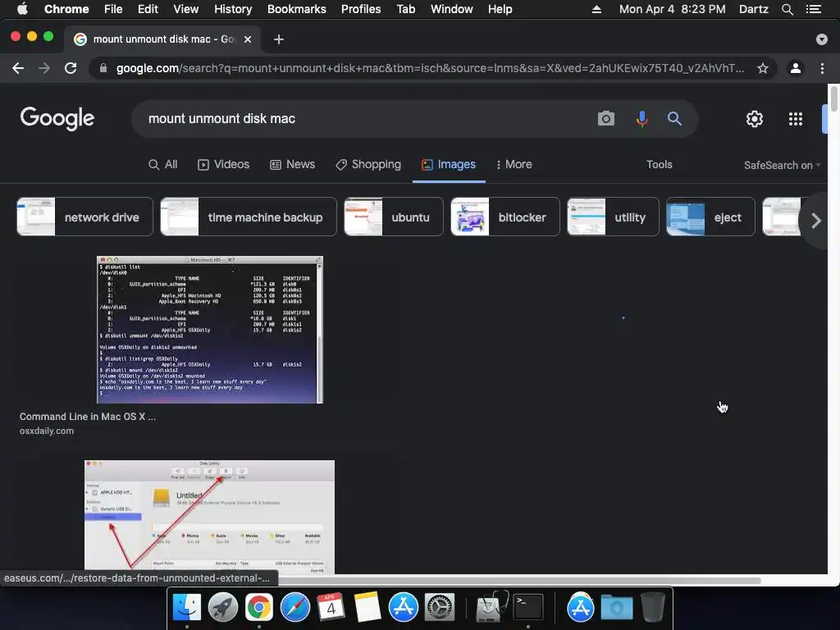Open the Profiles menu

[x=361, y=9]
